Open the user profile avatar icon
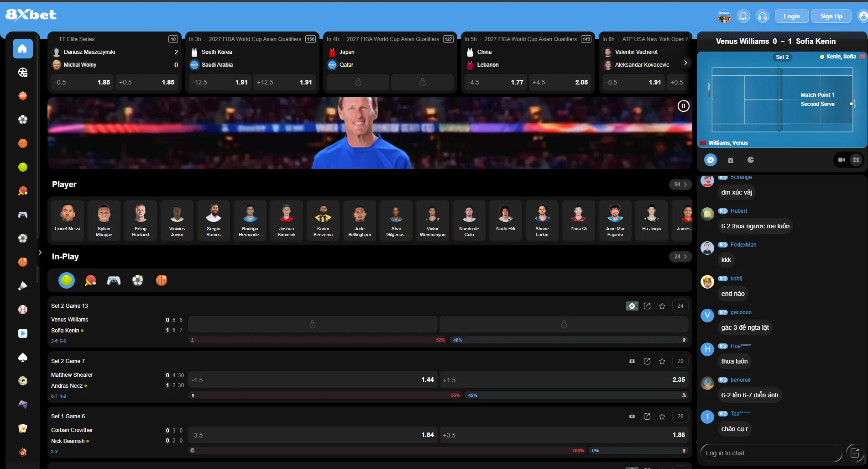 (x=863, y=16)
